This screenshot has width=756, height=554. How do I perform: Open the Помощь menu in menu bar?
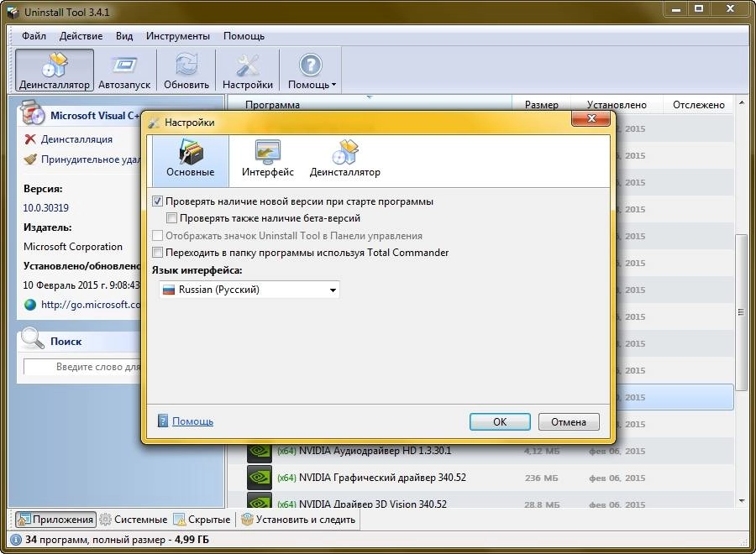tap(244, 36)
